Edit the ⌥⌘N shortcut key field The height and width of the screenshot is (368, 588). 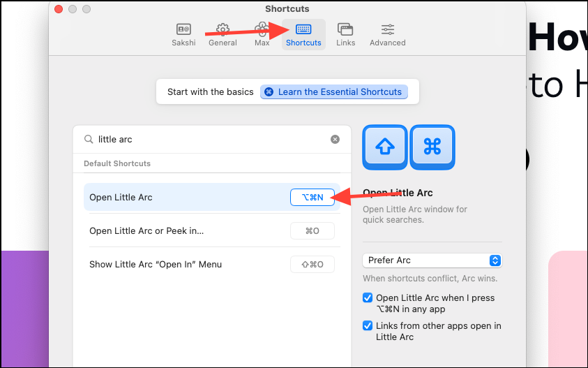312,197
